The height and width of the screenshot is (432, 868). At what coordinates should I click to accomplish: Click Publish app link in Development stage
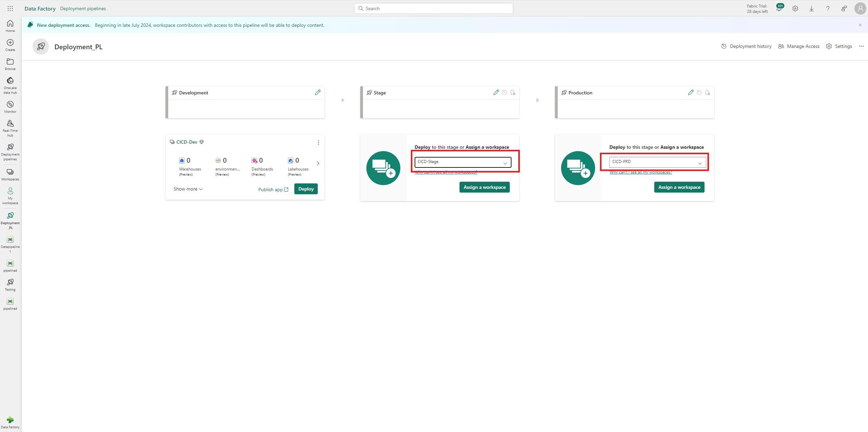pos(273,188)
